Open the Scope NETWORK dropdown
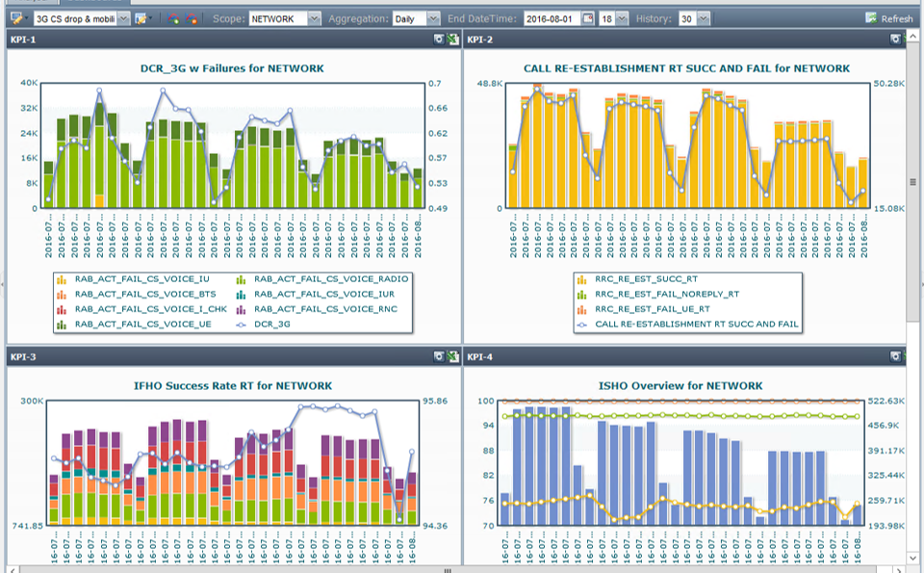The image size is (924, 573). pos(315,18)
